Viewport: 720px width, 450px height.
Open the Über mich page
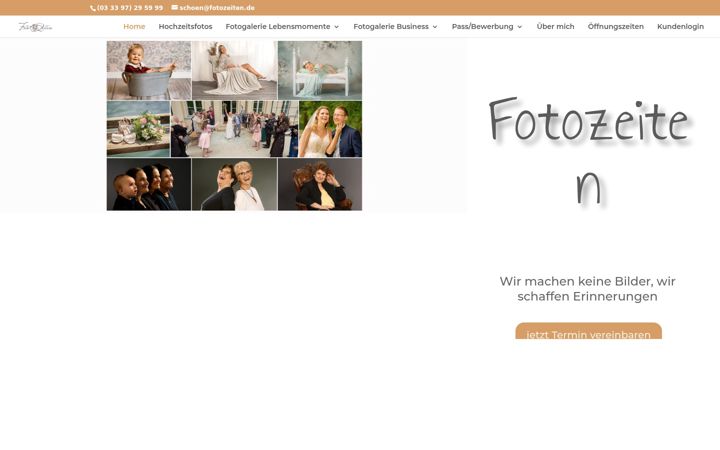click(x=556, y=27)
